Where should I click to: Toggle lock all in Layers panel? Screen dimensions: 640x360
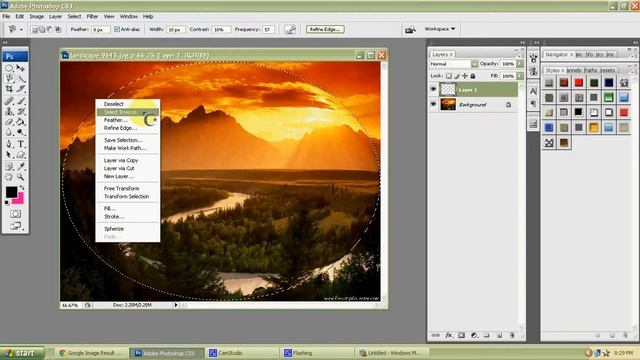click(473, 76)
